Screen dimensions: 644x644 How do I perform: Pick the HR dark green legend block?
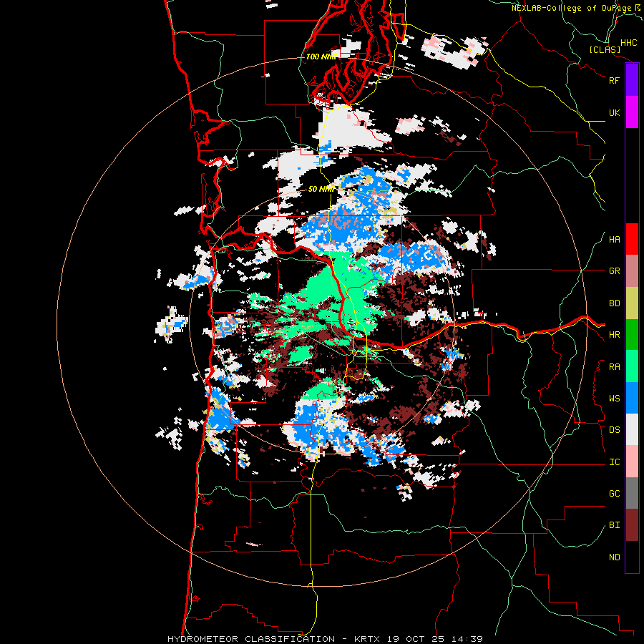(x=632, y=335)
